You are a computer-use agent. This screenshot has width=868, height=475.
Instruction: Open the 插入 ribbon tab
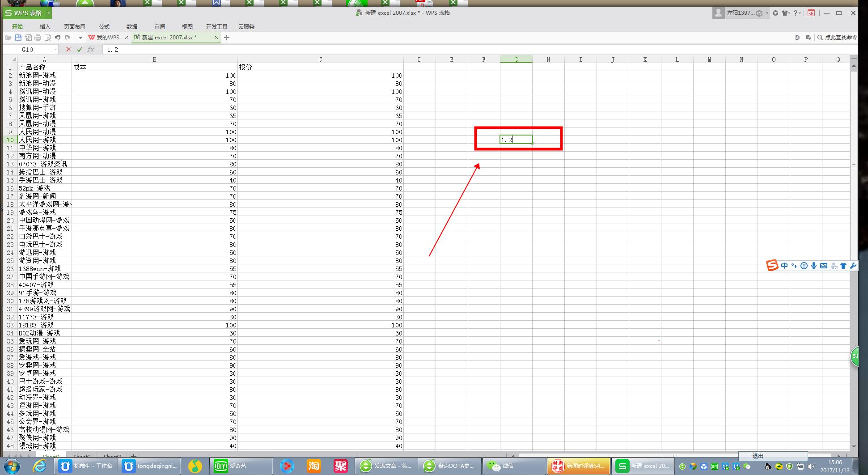point(45,26)
